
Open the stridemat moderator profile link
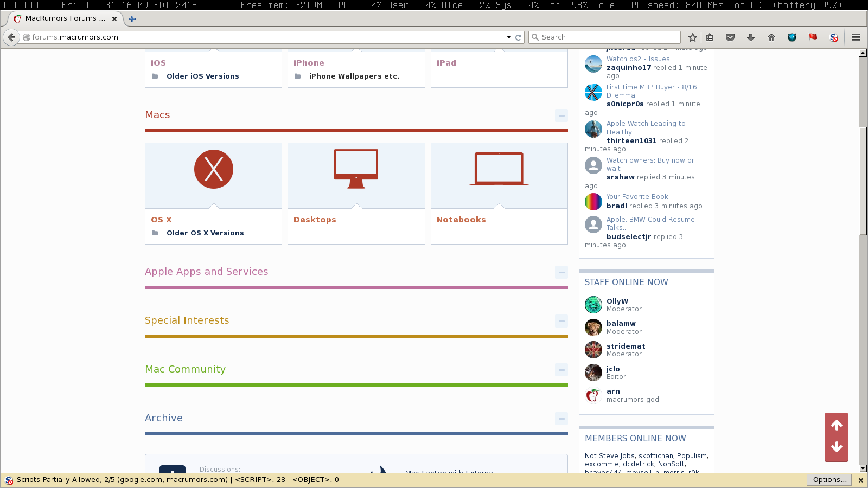pos(626,346)
